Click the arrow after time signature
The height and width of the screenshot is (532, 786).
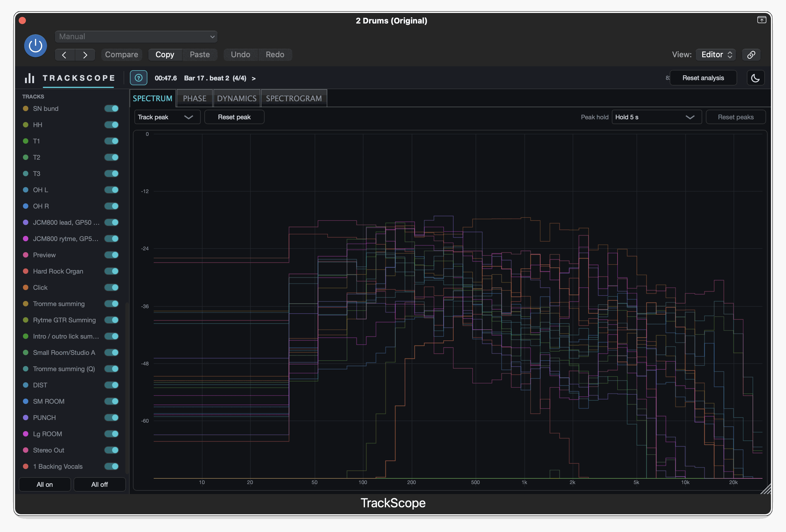pyautogui.click(x=254, y=78)
